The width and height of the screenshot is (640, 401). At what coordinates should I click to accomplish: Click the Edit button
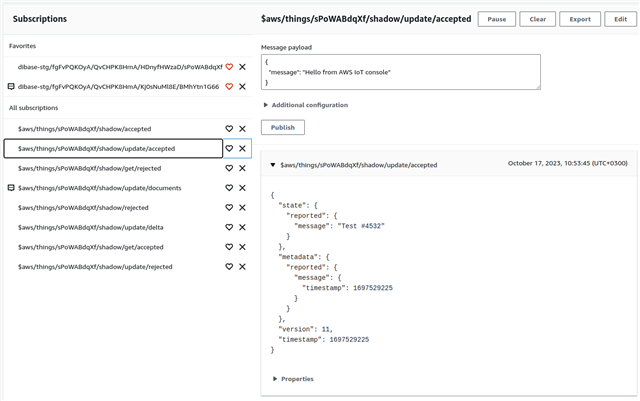click(620, 19)
